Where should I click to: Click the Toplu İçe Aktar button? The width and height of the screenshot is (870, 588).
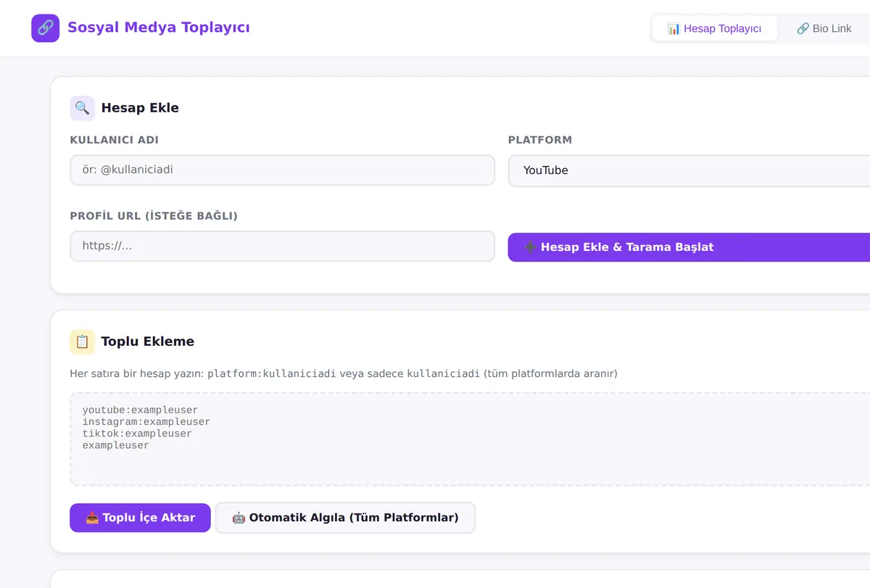pyautogui.click(x=140, y=518)
